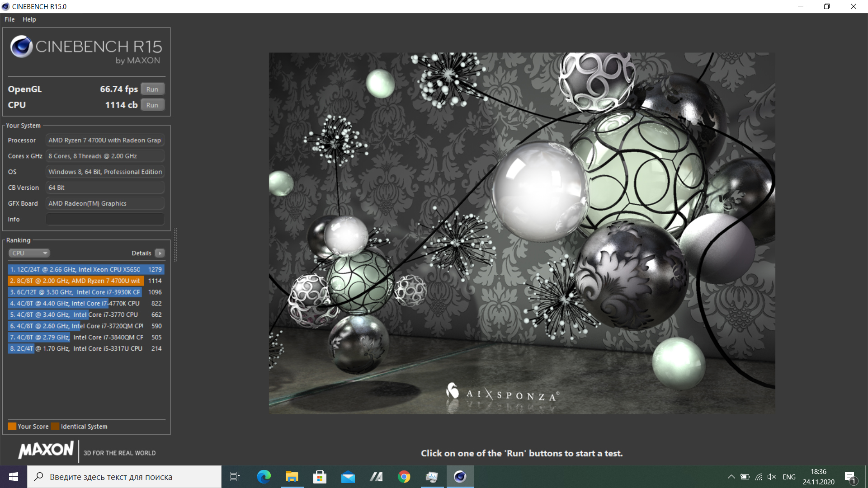
Task: Click the Info text field
Action: (105, 219)
